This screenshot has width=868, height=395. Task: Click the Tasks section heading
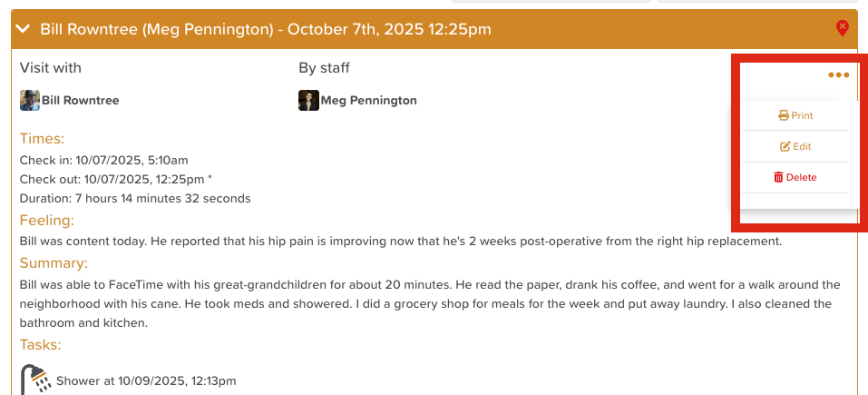[41, 344]
